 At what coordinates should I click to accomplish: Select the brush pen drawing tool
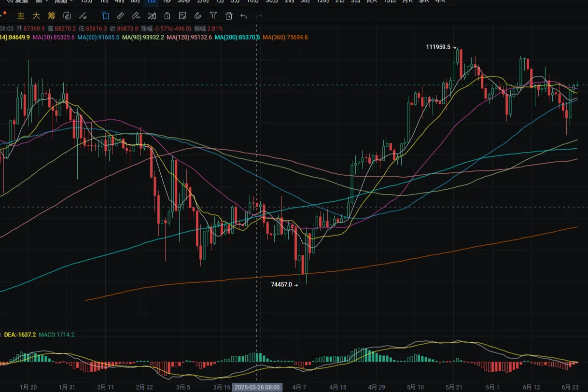[x=136, y=16]
